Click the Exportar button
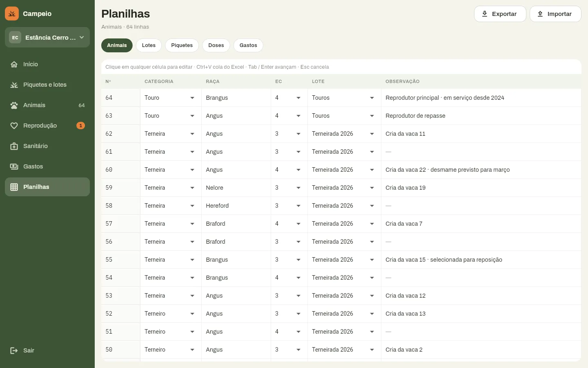Image resolution: width=588 pixels, height=368 pixels. 500,14
